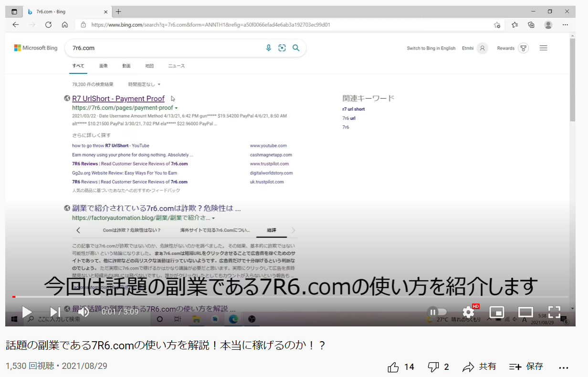Image resolution: width=588 pixels, height=377 pixels.
Task: Click the www.trustpilot.com domain text
Action: pyautogui.click(x=269, y=164)
